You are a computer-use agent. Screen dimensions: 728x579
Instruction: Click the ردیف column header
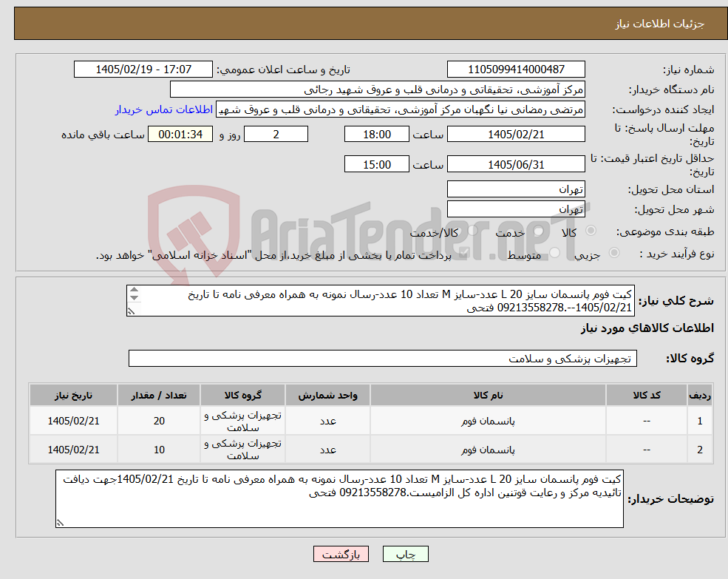point(700,395)
